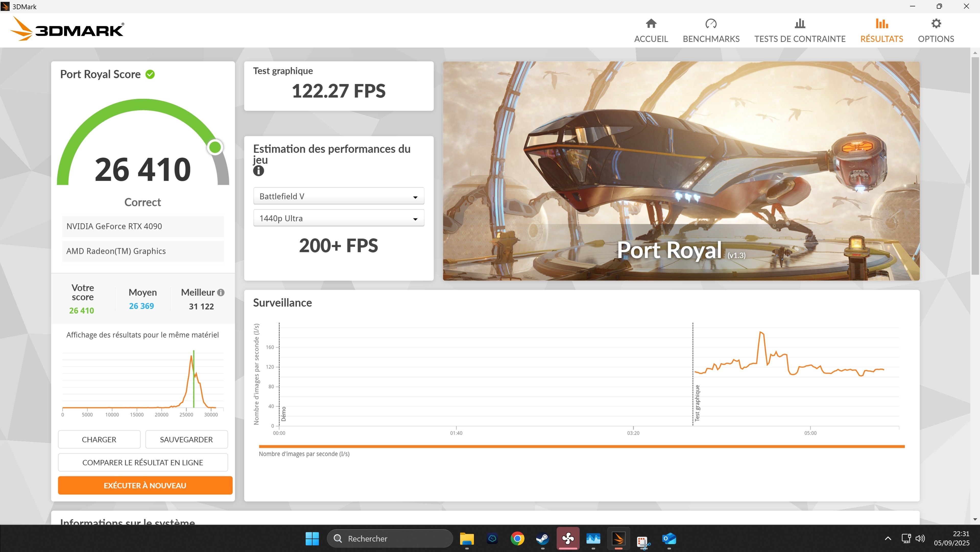Click the SAUVEGARDER button

[x=186, y=439]
